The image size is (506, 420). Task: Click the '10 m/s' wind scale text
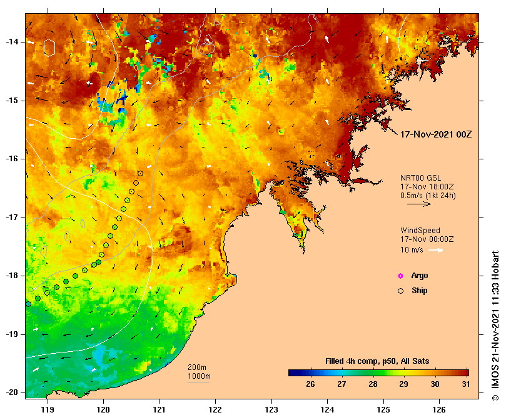point(412,250)
